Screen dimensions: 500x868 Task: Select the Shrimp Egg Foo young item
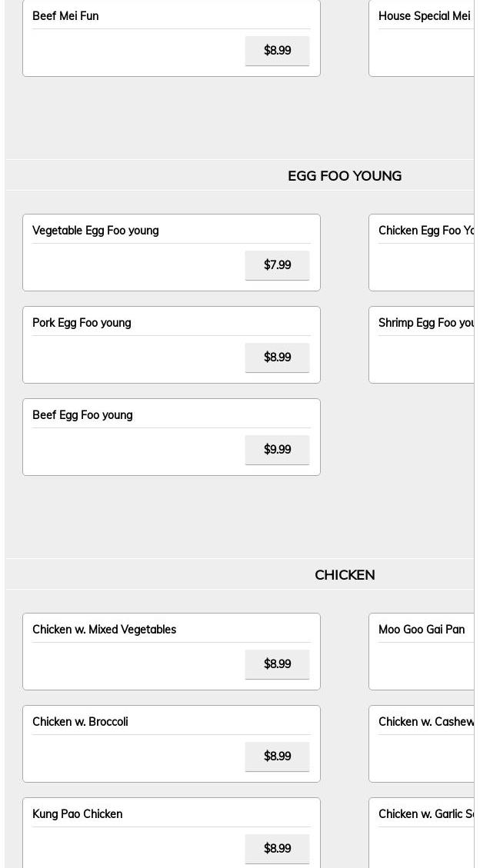pos(426,323)
